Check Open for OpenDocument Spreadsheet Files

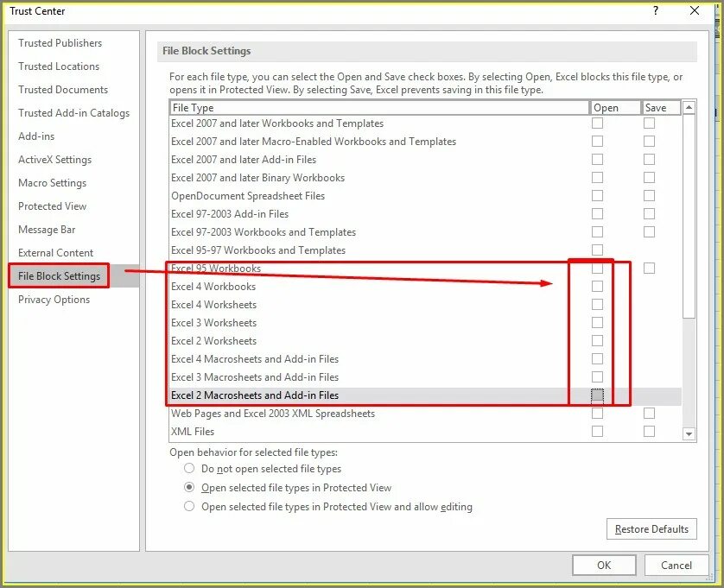[597, 196]
